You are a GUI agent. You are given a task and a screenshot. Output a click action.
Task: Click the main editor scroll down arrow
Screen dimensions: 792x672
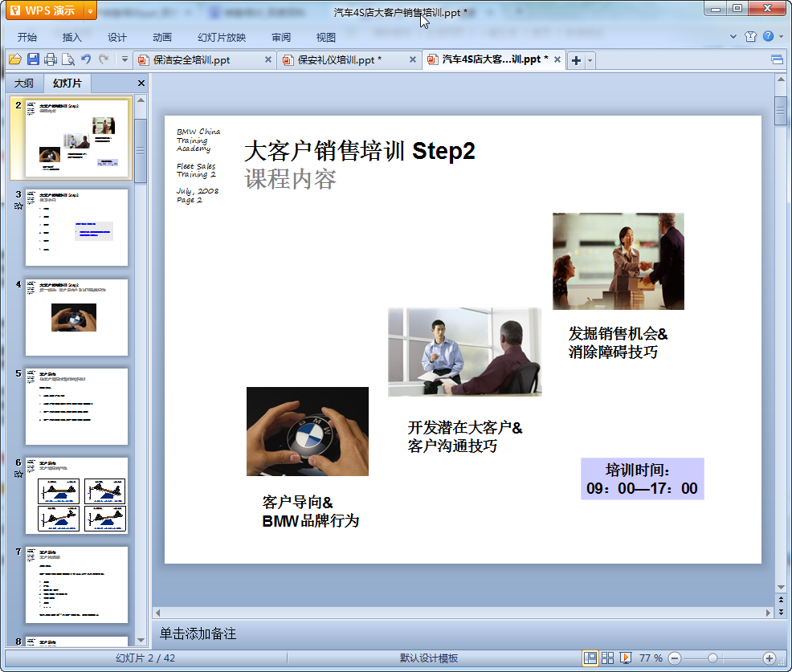coord(781,587)
